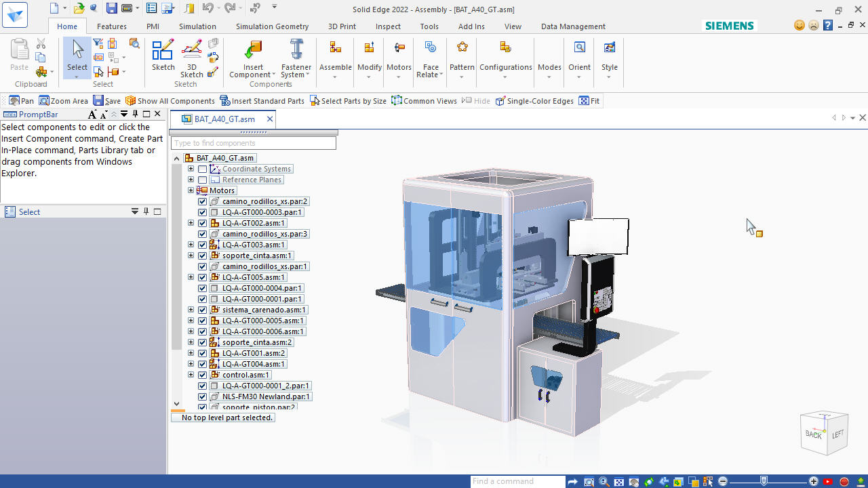Image resolution: width=868 pixels, height=488 pixels.
Task: Open the Solid Edge application button
Action: [x=15, y=14]
